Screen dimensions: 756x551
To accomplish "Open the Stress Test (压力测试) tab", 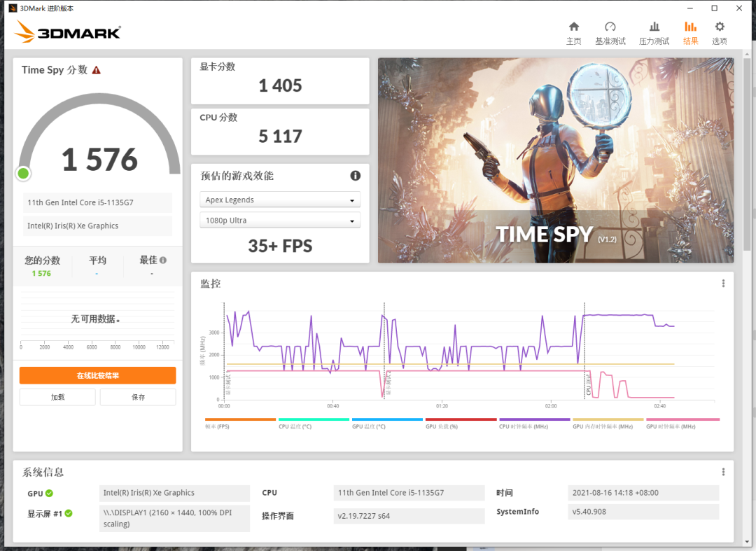I will point(654,34).
